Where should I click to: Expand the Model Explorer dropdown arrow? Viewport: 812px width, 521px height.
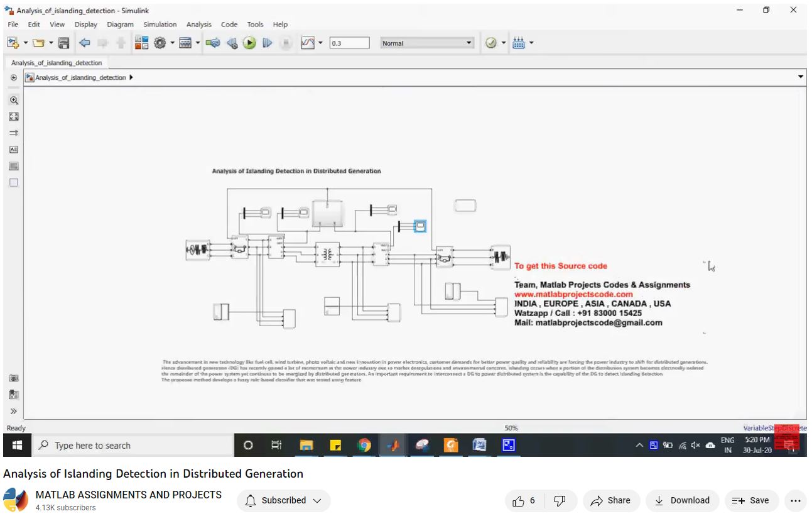198,43
